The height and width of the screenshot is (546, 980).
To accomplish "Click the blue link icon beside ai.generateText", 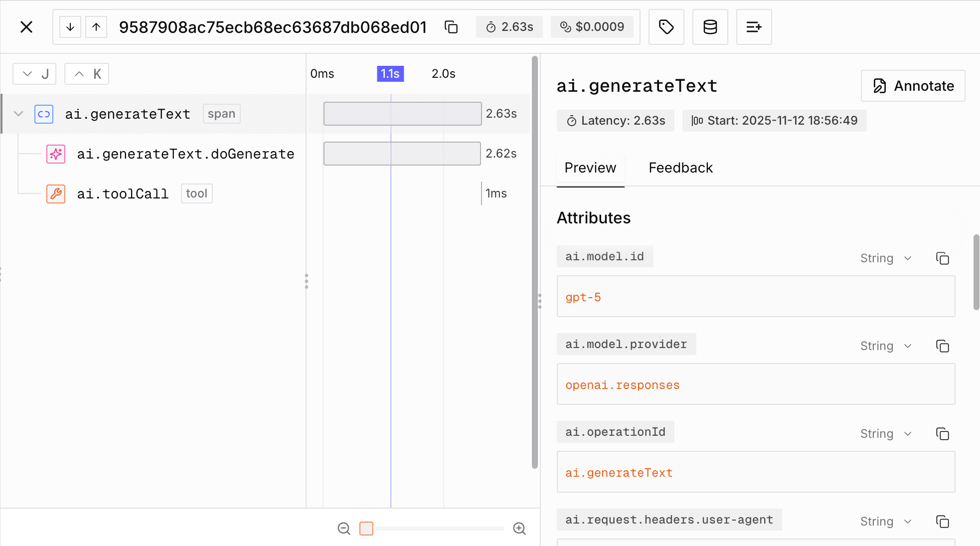I will tap(44, 114).
